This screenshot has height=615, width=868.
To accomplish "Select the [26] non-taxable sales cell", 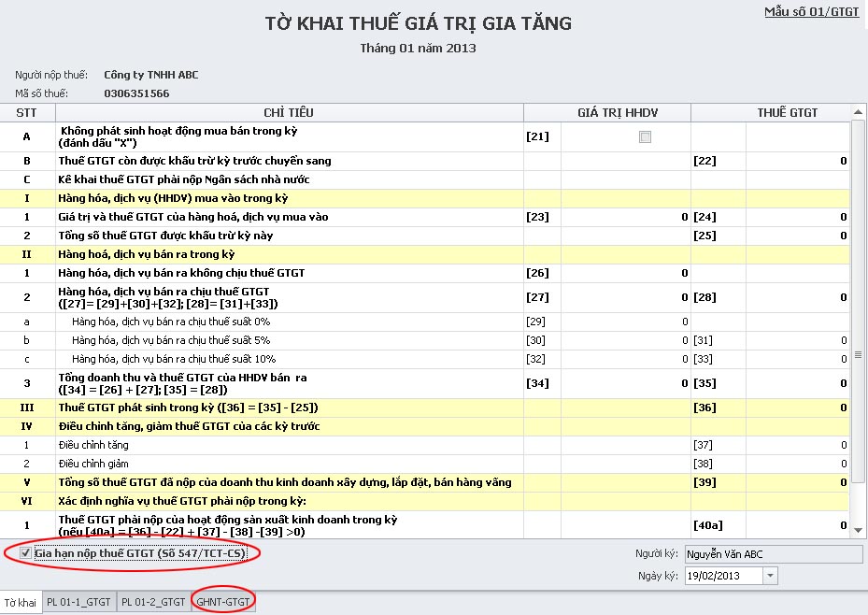I will [x=625, y=273].
